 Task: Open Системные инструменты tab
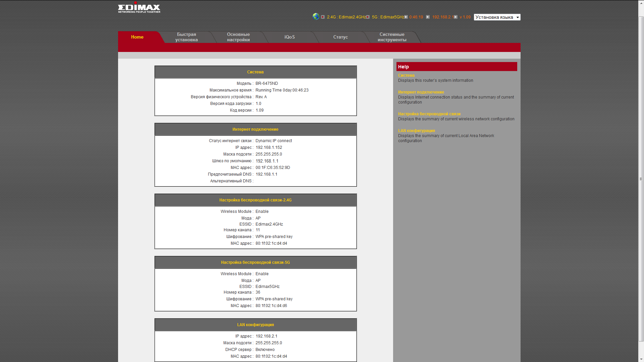(392, 37)
